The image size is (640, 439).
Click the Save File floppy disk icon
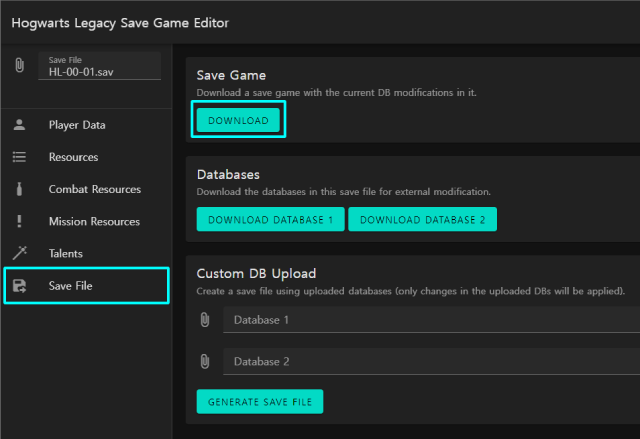click(x=19, y=286)
